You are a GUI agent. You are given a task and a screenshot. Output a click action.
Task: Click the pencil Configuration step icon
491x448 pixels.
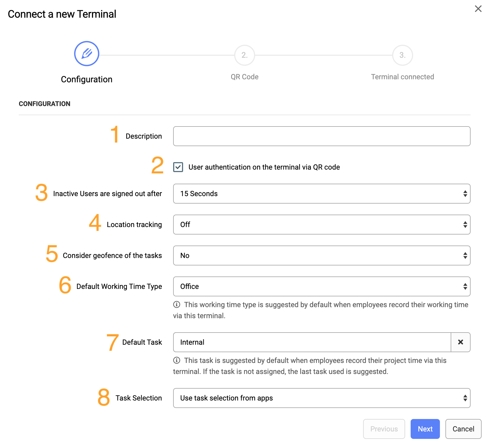coord(87,54)
